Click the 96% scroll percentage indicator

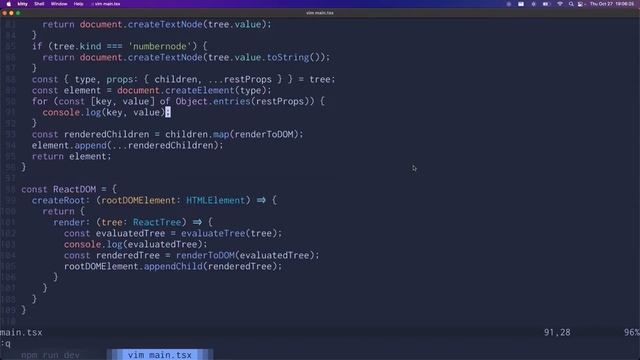pyautogui.click(x=631, y=333)
